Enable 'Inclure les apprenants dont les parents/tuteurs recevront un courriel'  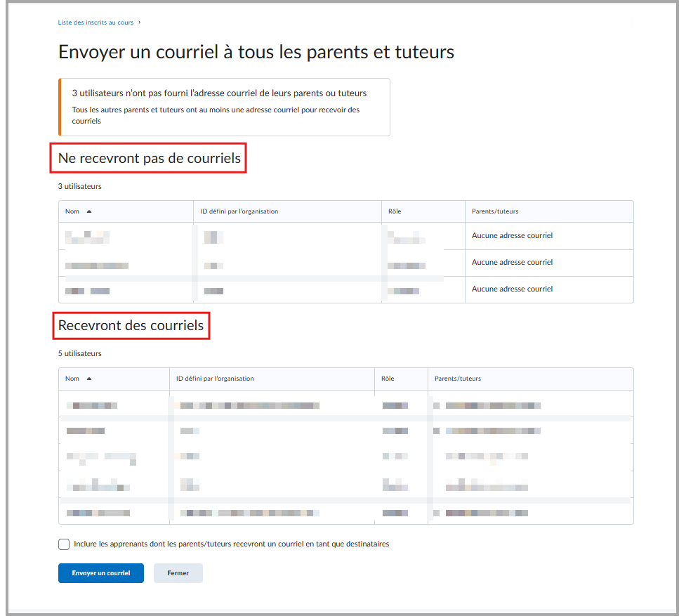[63, 544]
